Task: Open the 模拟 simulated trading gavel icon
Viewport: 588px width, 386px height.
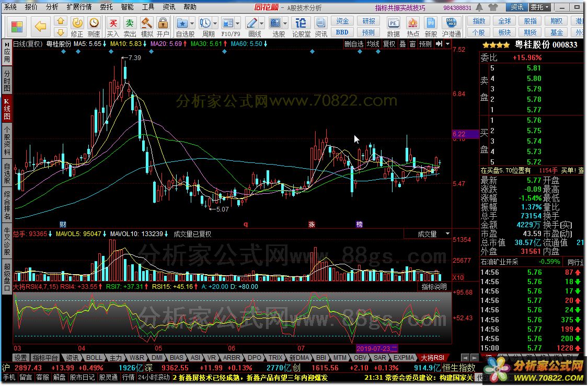Action: [147, 27]
